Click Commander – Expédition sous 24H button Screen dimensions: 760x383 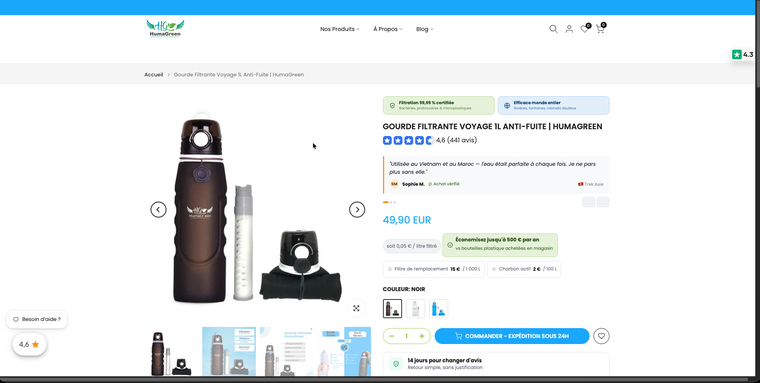coord(512,336)
